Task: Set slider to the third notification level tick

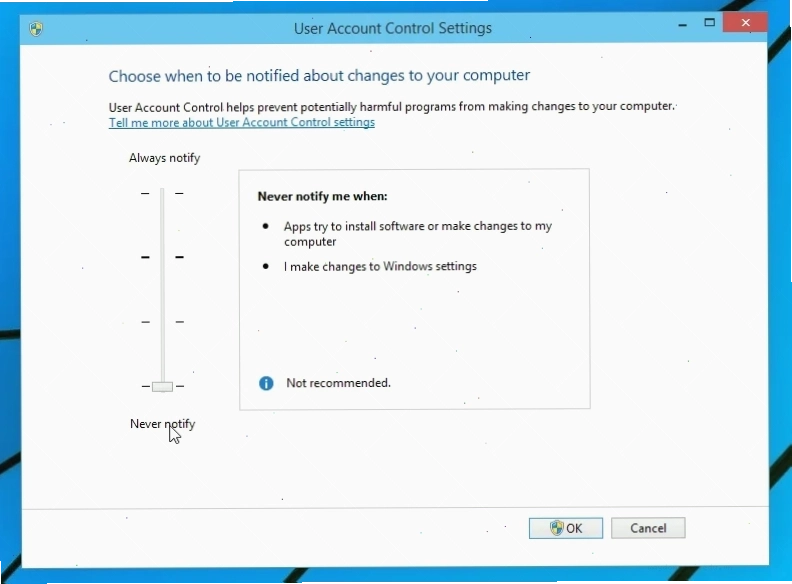Action: point(162,322)
